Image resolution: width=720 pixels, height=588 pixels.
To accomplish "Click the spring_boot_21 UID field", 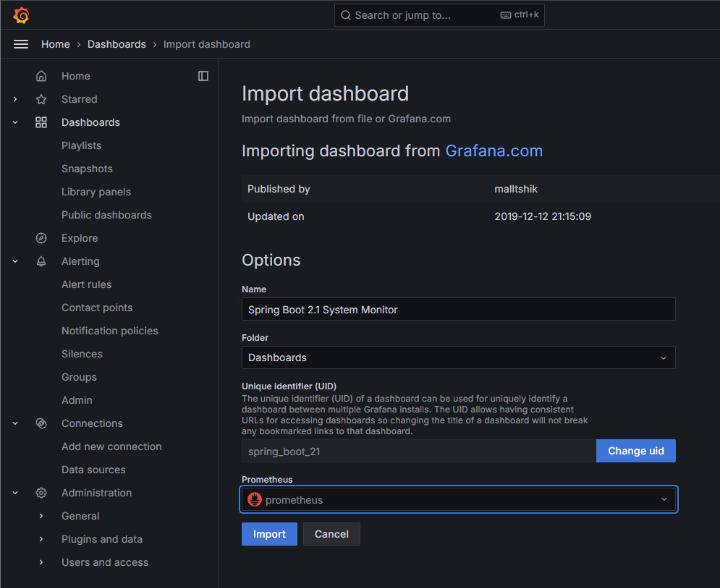I will (x=418, y=451).
